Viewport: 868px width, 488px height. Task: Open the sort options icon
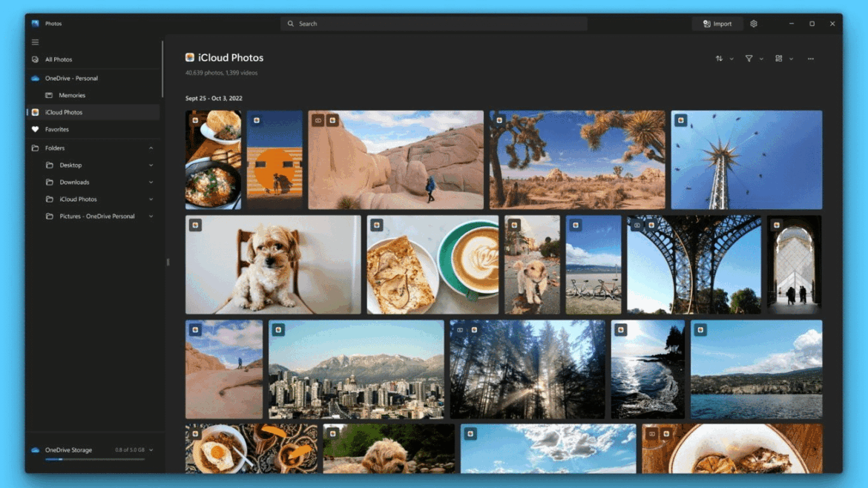719,58
